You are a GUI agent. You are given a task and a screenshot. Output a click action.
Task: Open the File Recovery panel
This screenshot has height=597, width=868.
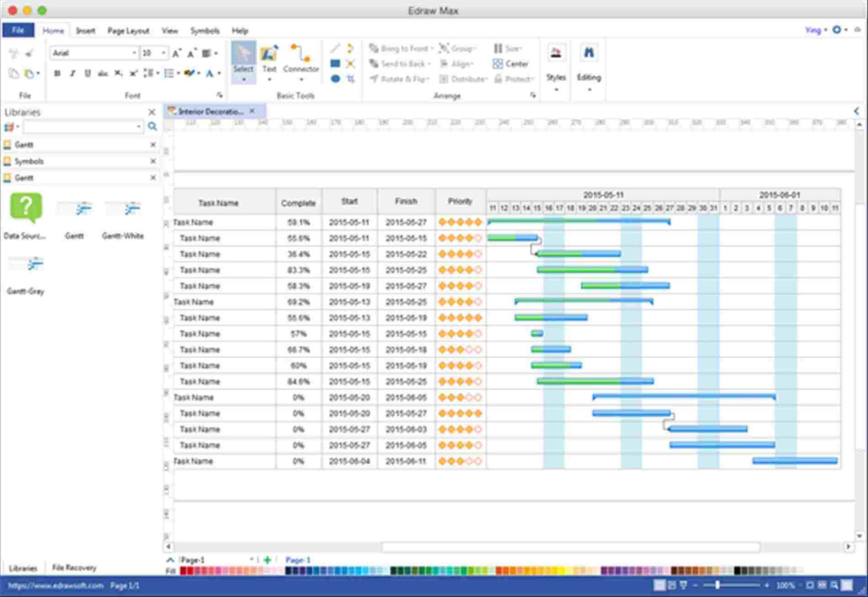click(x=73, y=567)
